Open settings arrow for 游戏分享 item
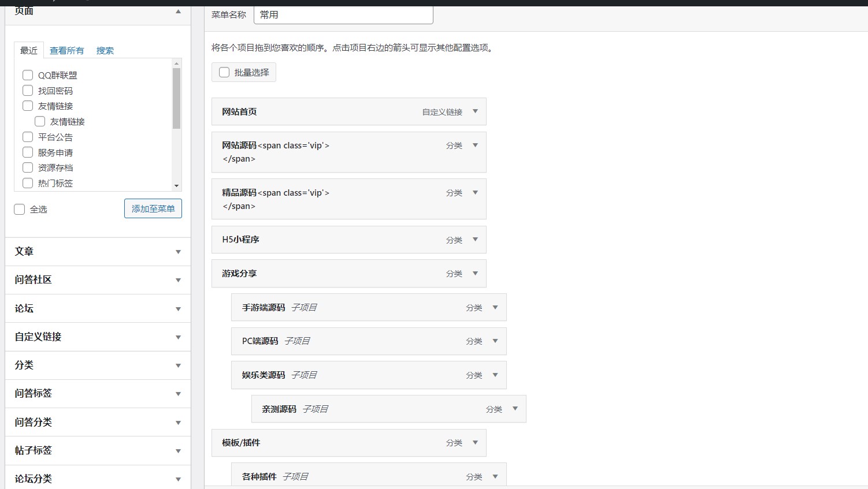Image resolution: width=868 pixels, height=489 pixels. (475, 274)
